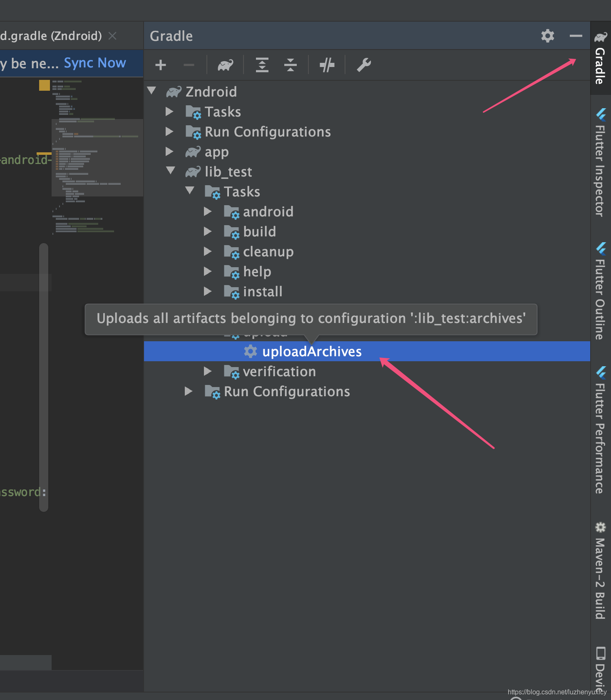Execute Gradle task elephant toolbar icon
Screen dimensions: 611x700
click(x=226, y=65)
